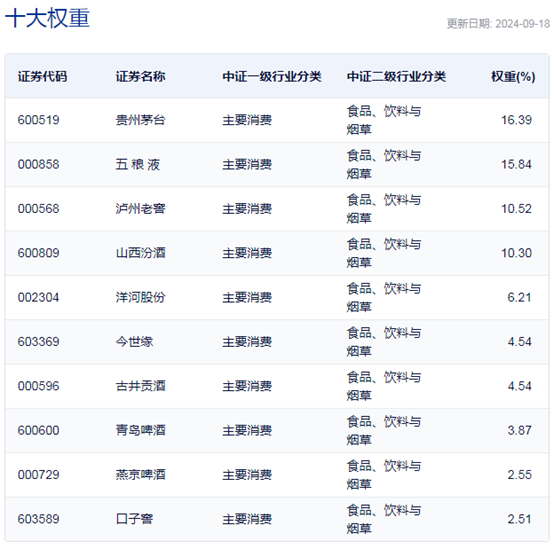Click the 证券代码 column header
The image size is (554, 549).
click(42, 77)
